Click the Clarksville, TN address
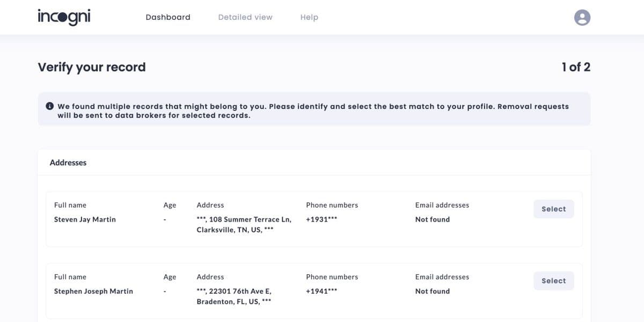 (x=244, y=225)
